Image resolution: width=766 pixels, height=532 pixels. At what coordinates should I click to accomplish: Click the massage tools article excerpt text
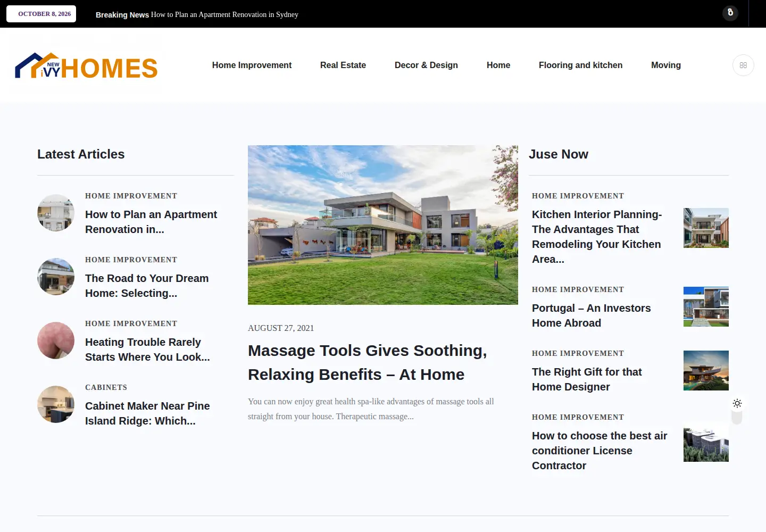(371, 409)
